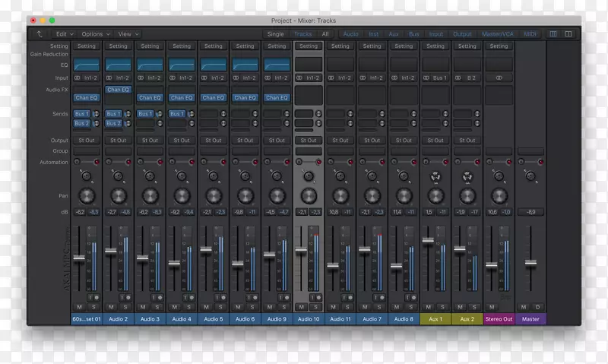Switch mixer to Single view

pos(275,34)
